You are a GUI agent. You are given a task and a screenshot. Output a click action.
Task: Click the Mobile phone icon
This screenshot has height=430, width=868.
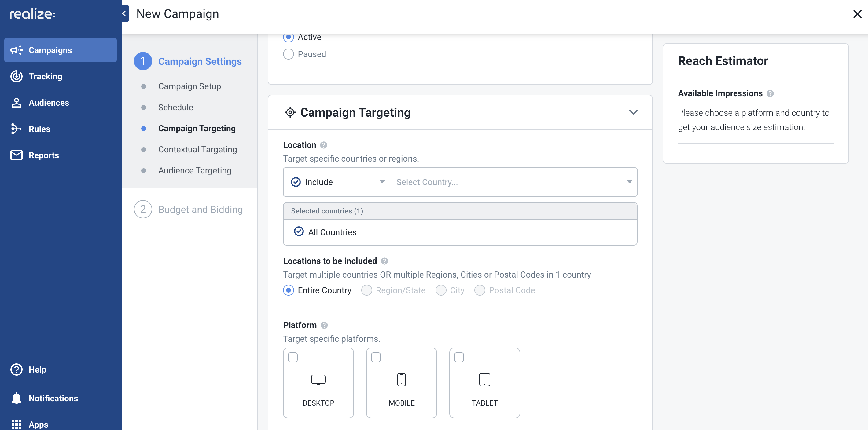coord(401,380)
